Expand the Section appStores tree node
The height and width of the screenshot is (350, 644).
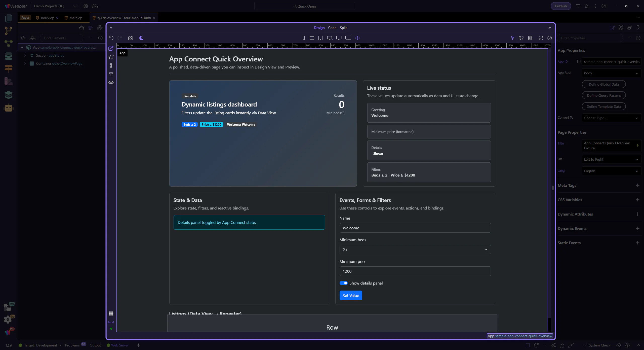25,55
